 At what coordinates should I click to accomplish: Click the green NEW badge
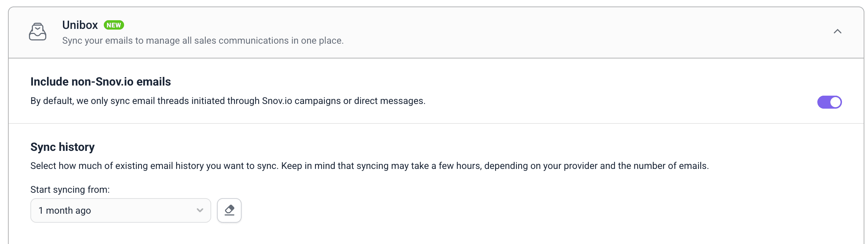114,25
